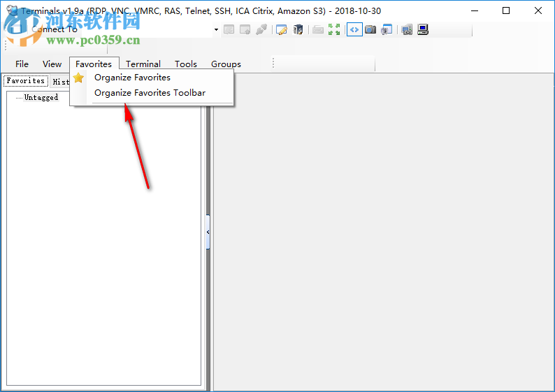
Task: Click the Terminals app icon in title bar
Action: tap(12, 10)
